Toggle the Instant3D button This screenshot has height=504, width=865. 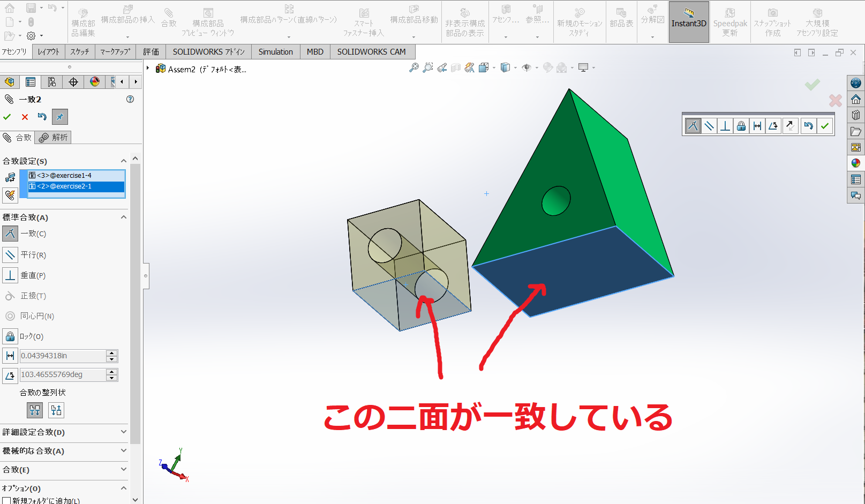tap(689, 22)
